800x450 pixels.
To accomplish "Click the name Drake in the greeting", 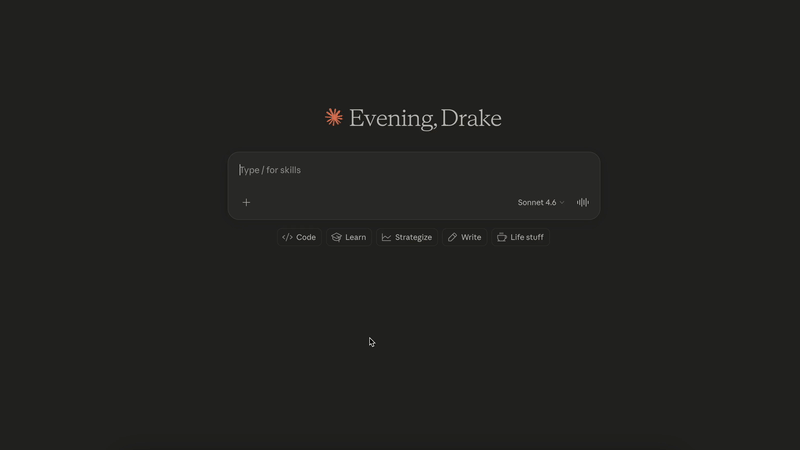I will pos(471,118).
